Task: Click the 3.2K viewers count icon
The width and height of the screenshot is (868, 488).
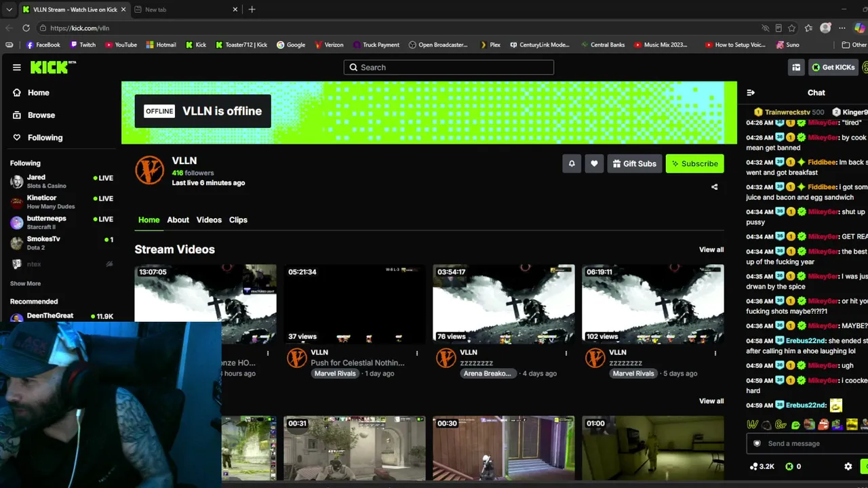Action: pyautogui.click(x=754, y=466)
